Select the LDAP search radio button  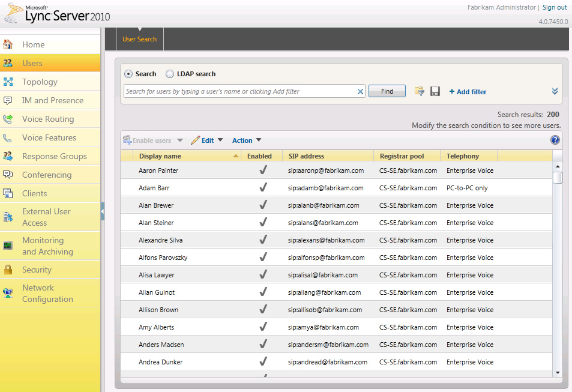pyautogui.click(x=170, y=74)
